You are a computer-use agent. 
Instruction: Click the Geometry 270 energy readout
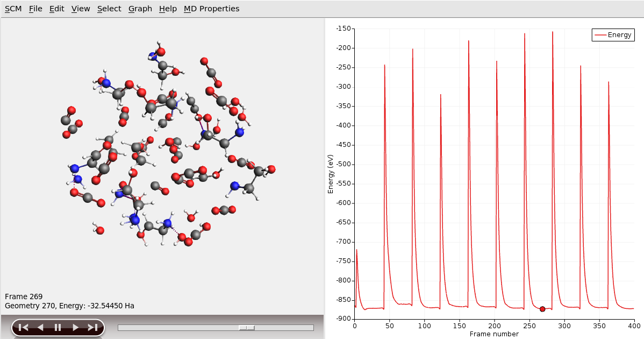[x=69, y=306]
